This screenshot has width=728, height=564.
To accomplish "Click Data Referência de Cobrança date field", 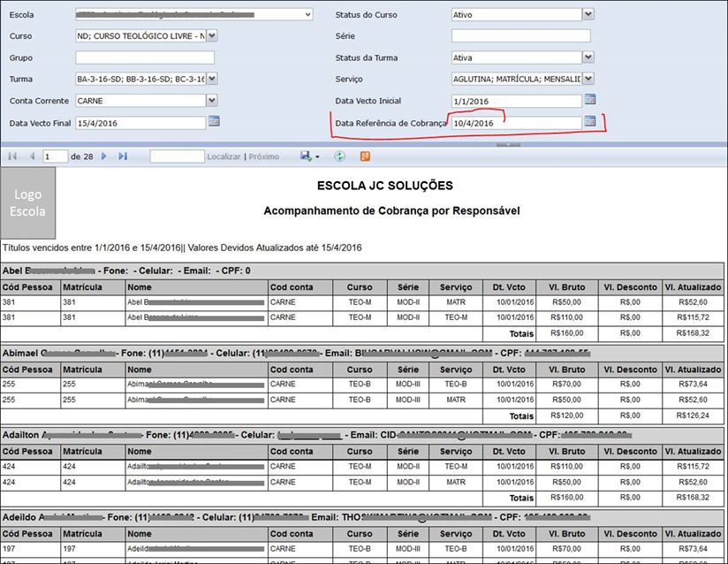I will pos(517,123).
